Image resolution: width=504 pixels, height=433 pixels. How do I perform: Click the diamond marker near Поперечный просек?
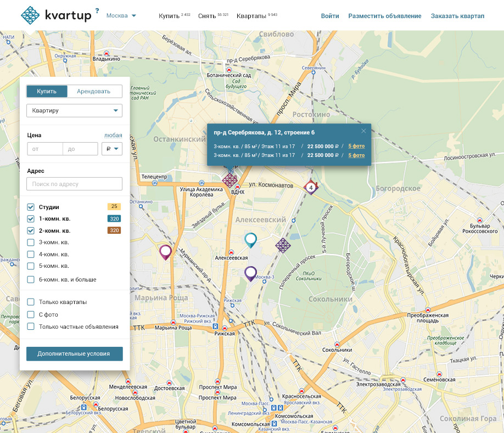pyautogui.click(x=283, y=245)
